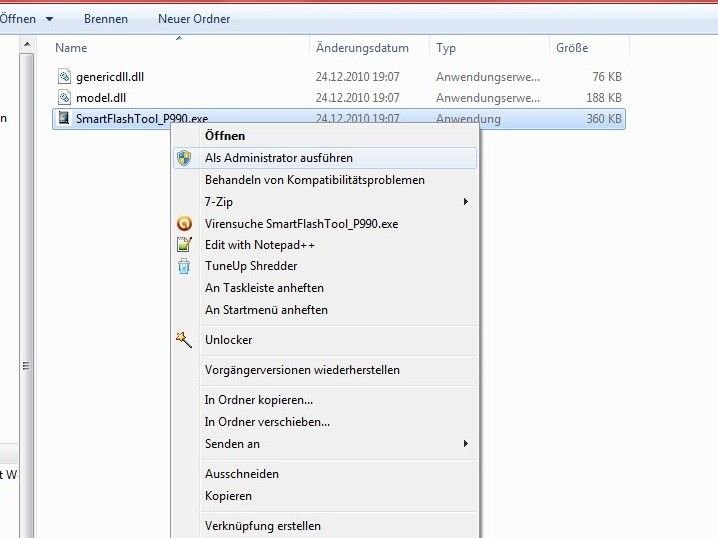
Task: Select the model.dll file name
Action: pos(101,98)
